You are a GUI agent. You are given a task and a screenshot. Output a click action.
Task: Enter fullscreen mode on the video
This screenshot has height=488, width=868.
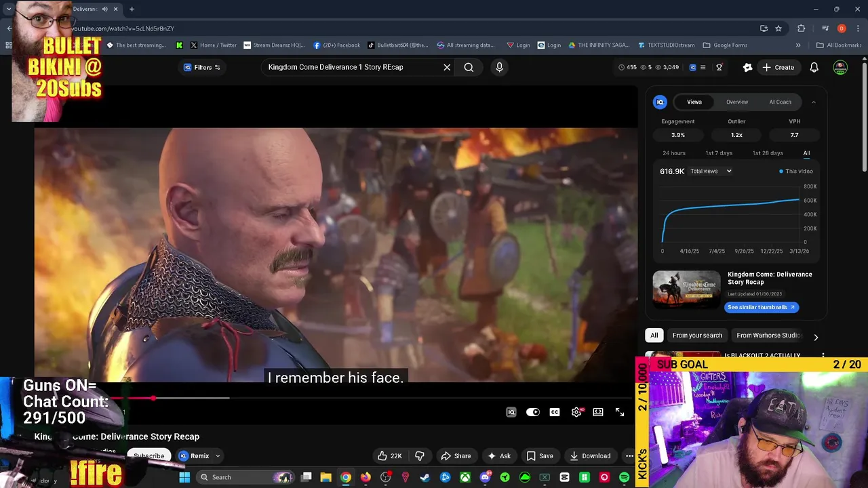(x=620, y=412)
